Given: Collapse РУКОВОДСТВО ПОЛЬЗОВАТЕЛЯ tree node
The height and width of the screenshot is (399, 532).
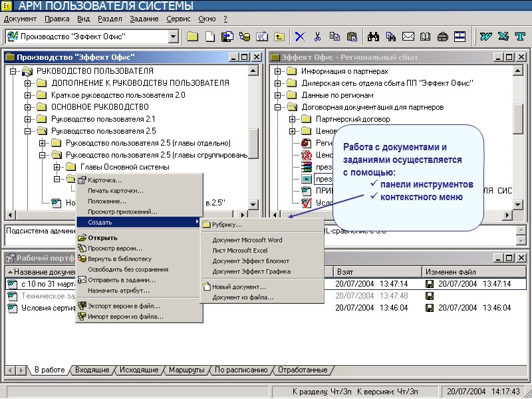Looking at the screenshot, I should 13,71.
